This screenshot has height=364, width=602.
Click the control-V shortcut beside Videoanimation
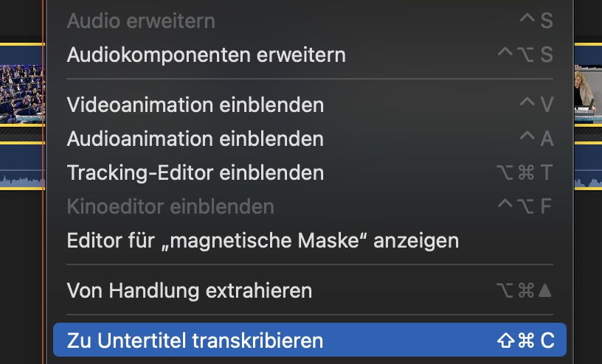[536, 105]
